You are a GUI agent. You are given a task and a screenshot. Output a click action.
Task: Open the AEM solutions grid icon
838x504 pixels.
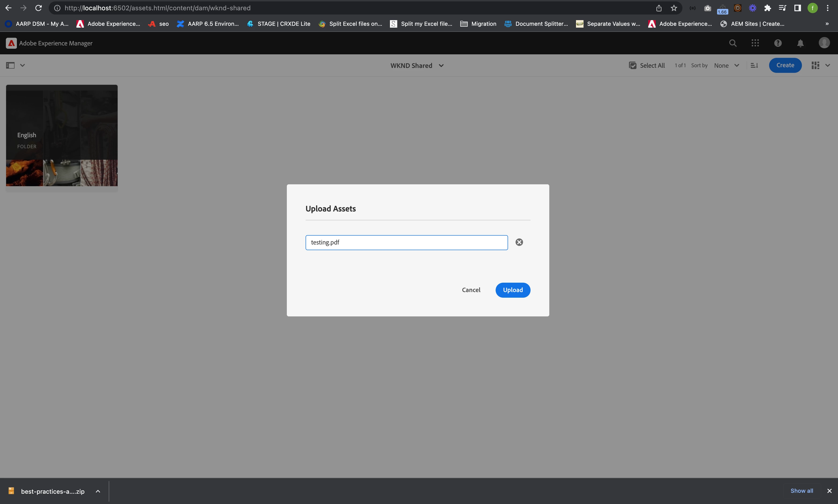click(x=755, y=43)
